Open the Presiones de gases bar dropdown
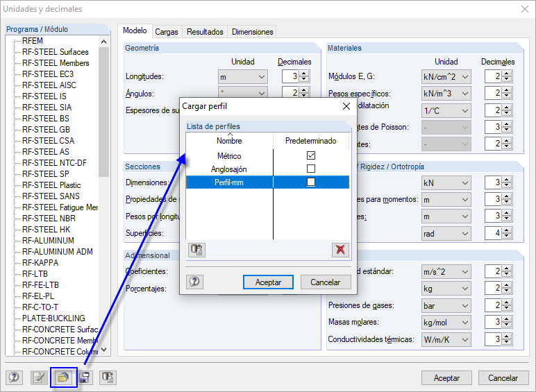 [x=446, y=305]
